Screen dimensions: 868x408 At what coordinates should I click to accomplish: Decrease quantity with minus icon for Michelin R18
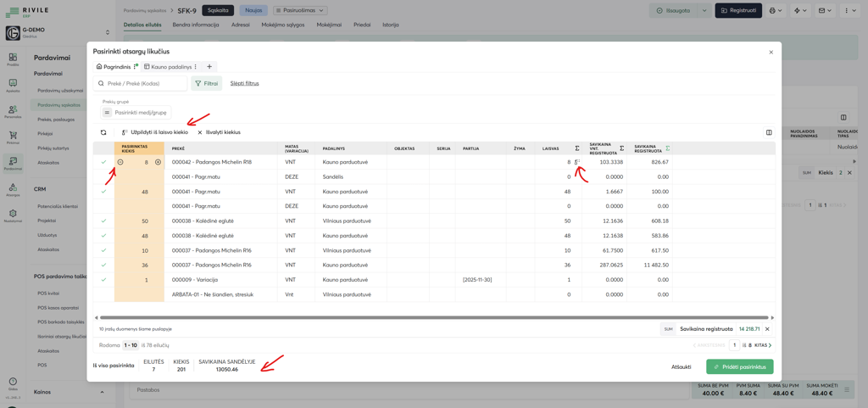[x=120, y=162]
